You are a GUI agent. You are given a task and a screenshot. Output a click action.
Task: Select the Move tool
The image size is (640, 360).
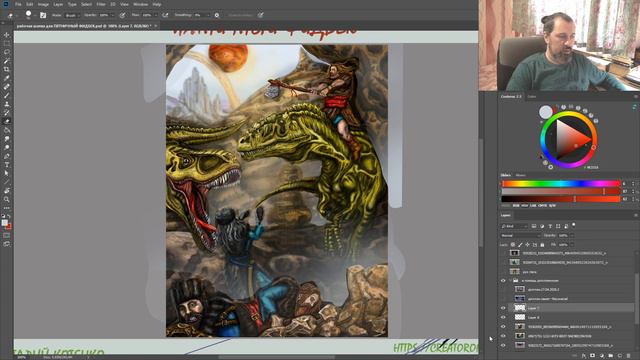(x=7, y=35)
